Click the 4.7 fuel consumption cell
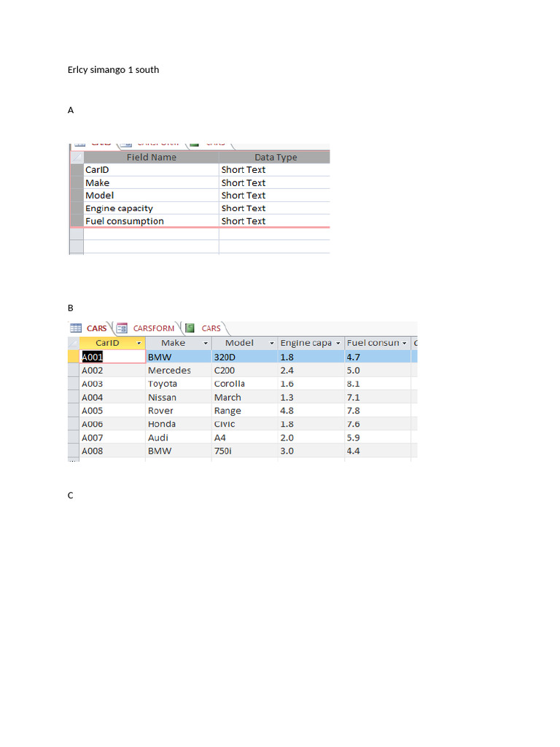560x747 pixels. 378,357
